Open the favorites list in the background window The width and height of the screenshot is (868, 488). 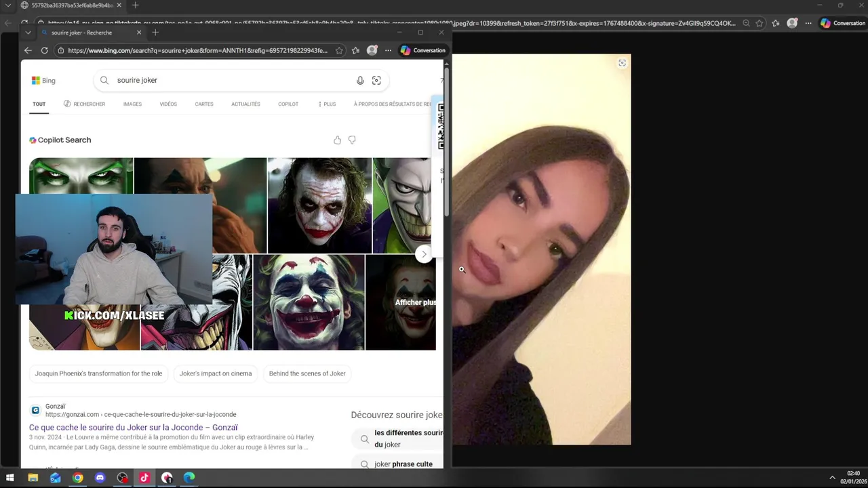click(x=776, y=23)
